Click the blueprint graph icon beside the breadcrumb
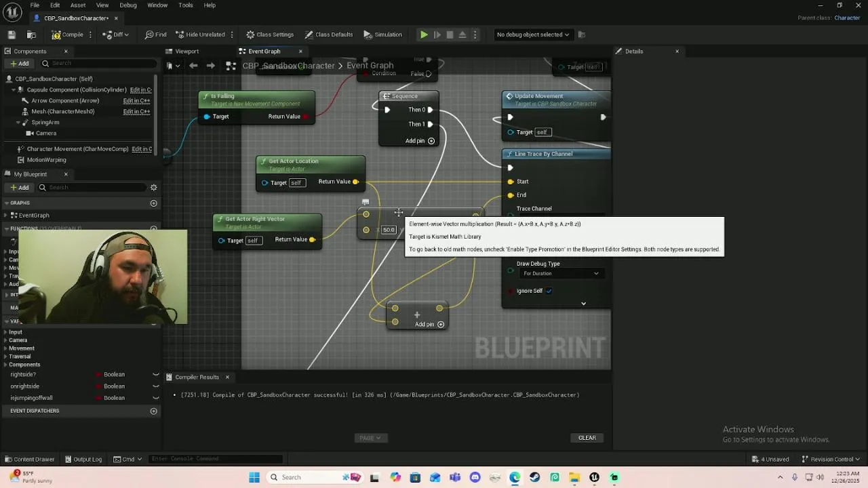Screen dimensions: 868x488 click(x=231, y=66)
